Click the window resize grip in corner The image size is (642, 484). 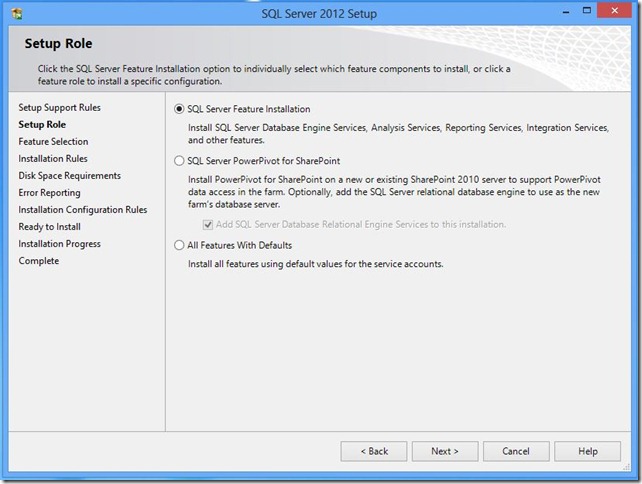tap(626, 466)
